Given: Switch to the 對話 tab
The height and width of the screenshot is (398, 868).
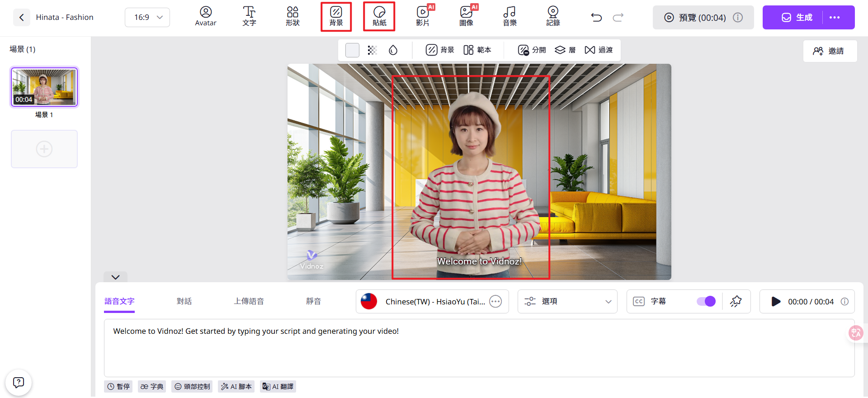Looking at the screenshot, I should pos(184,301).
